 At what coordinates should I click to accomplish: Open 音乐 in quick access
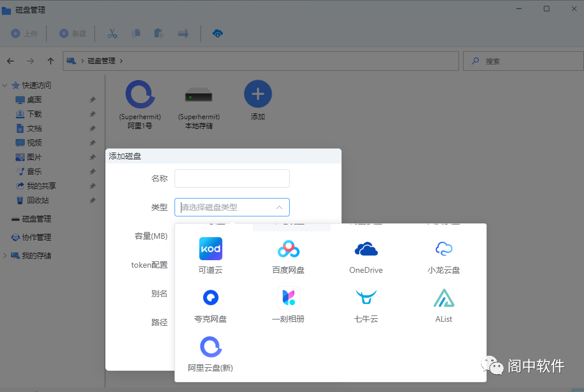[34, 172]
